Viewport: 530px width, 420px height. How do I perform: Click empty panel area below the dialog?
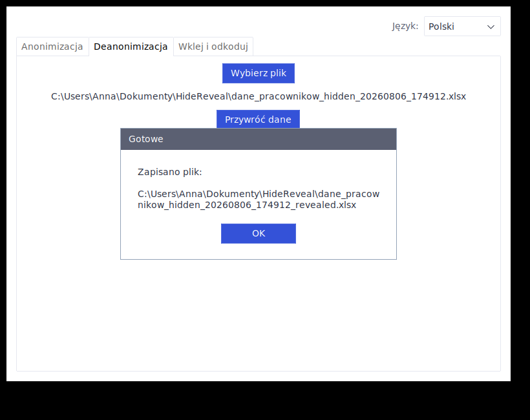(259, 314)
